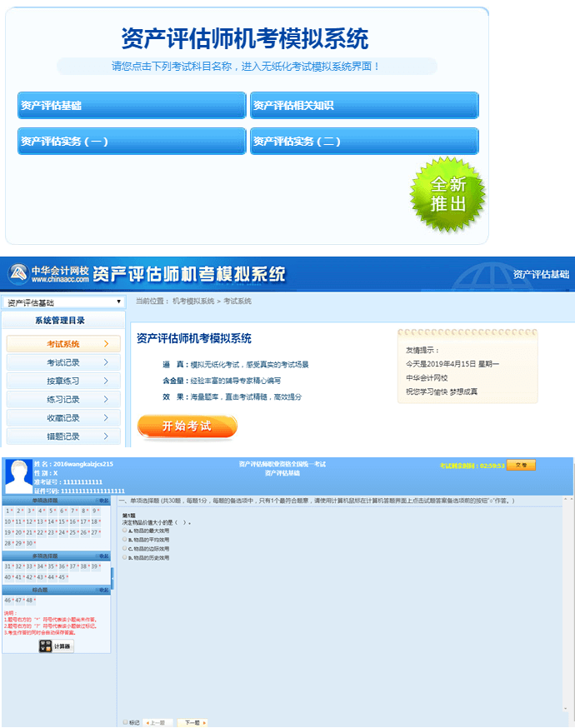Collapse the 多项选择题 section
Screen dimensions: 575x728
[x=102, y=556]
